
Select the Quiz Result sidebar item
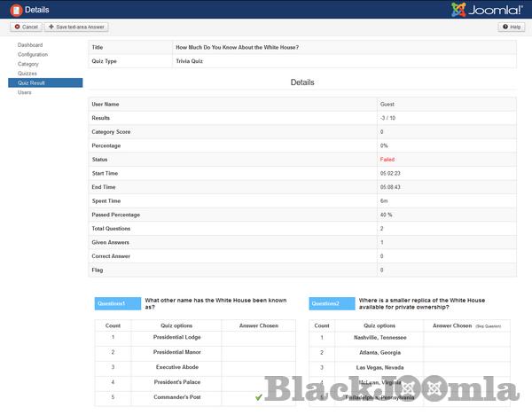[32, 82]
